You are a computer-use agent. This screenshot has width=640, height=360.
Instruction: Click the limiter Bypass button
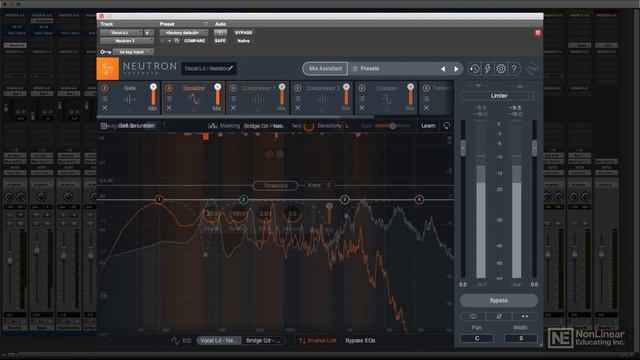point(499,300)
